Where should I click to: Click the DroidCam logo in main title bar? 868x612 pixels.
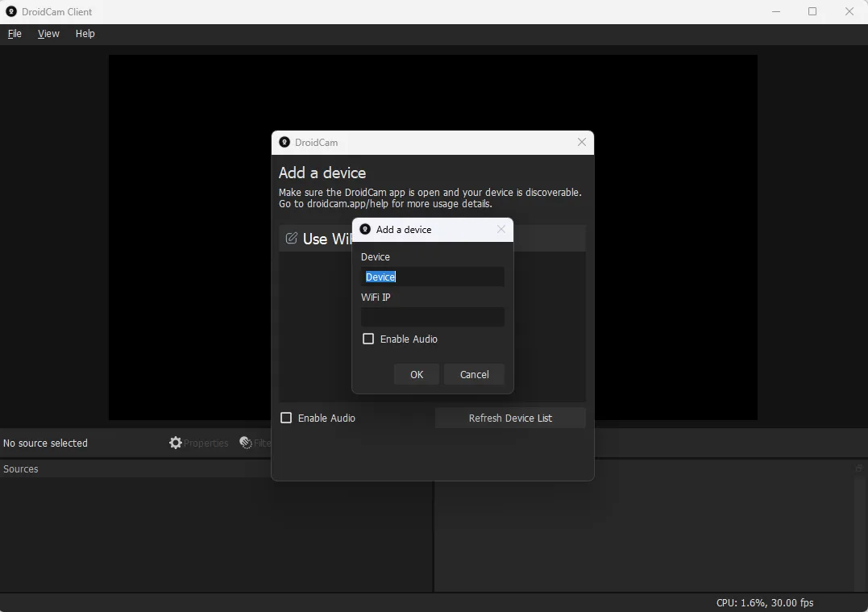(x=11, y=11)
